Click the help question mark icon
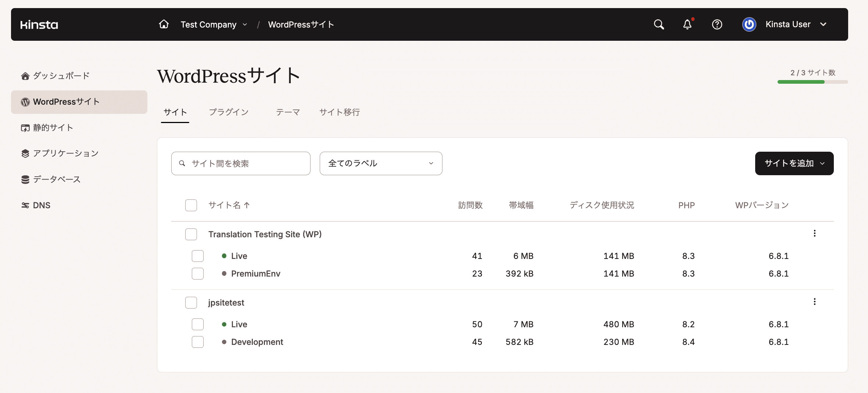Image resolution: width=868 pixels, height=393 pixels. tap(717, 24)
